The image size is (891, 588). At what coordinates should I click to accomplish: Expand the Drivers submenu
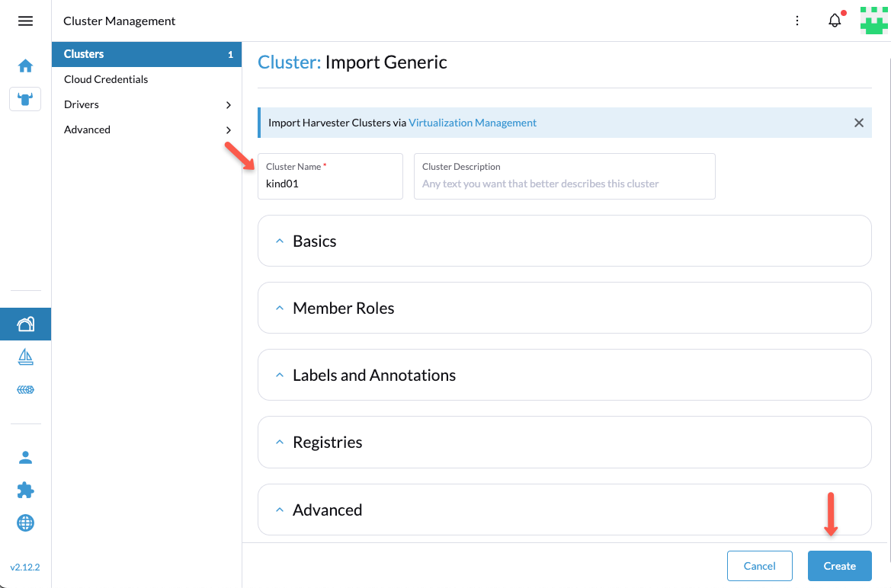pos(228,104)
